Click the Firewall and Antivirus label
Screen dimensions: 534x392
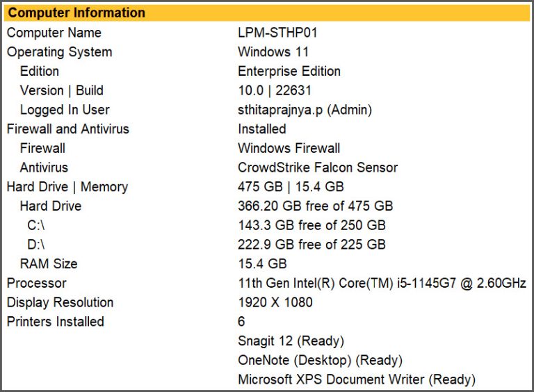point(67,129)
